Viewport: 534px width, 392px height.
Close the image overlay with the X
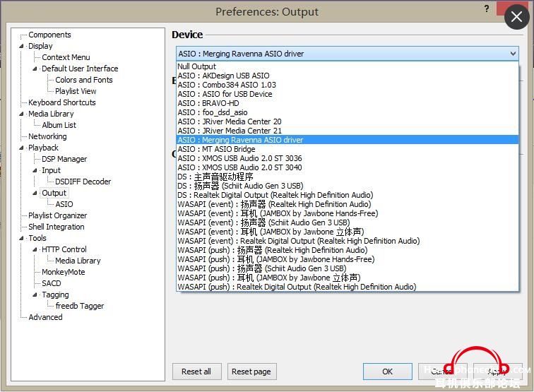pyautogui.click(x=516, y=17)
